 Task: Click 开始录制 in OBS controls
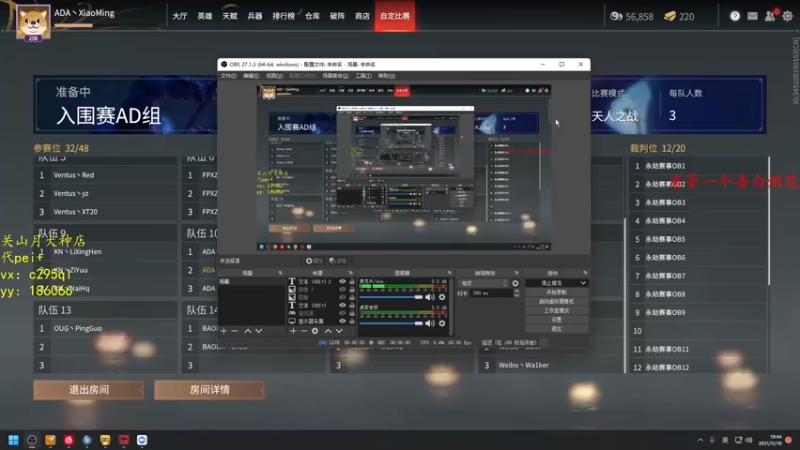(556, 292)
